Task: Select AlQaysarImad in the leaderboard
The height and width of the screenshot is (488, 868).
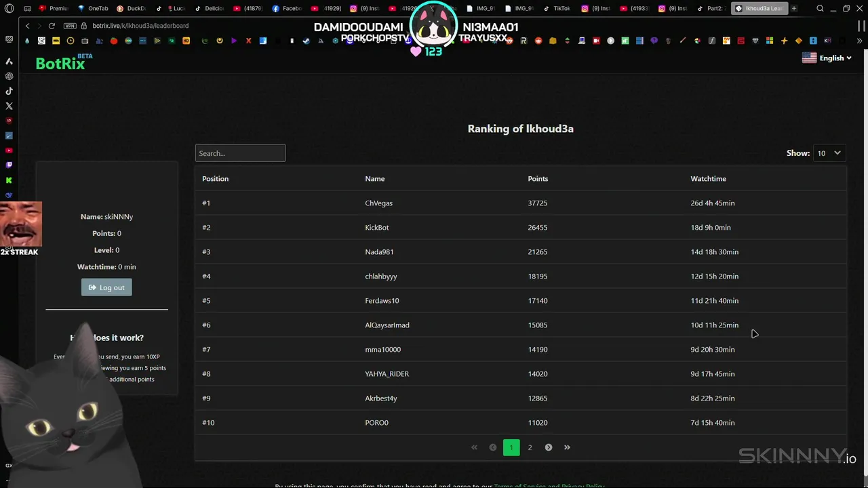Action: point(387,325)
